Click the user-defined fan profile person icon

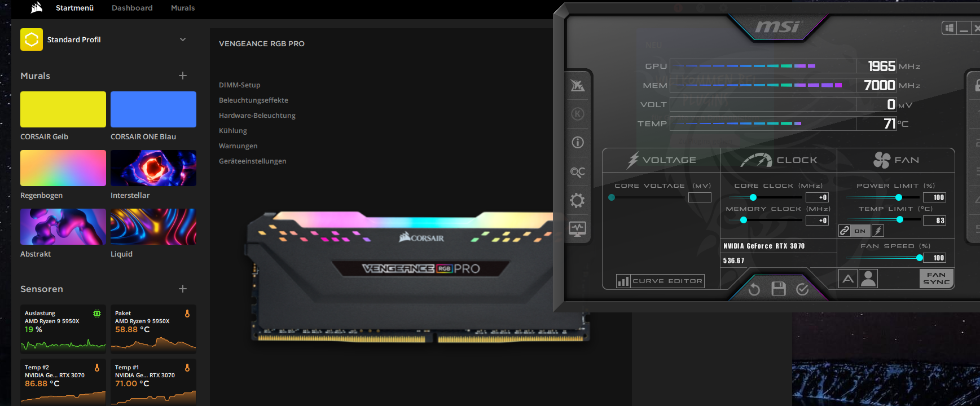868,279
